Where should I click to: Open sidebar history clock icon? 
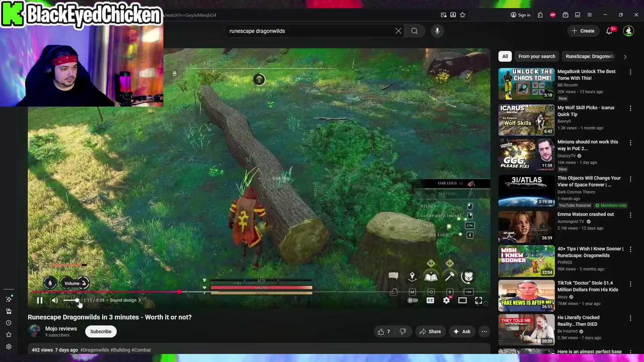(x=9, y=323)
